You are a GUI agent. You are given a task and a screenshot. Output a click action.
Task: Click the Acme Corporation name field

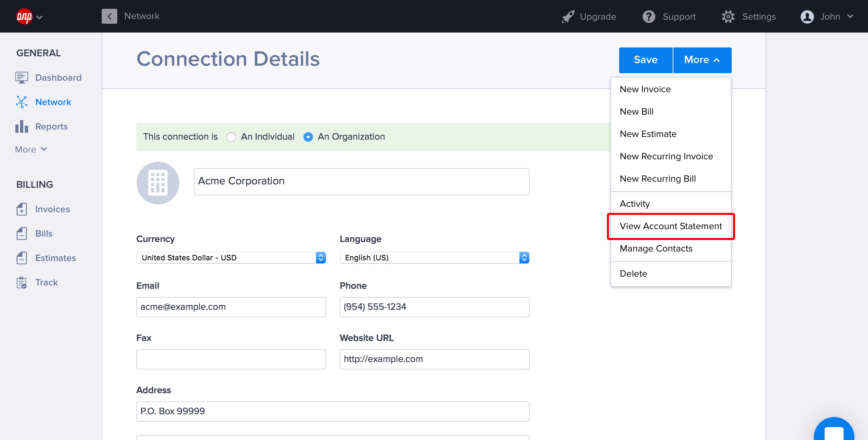tap(361, 181)
